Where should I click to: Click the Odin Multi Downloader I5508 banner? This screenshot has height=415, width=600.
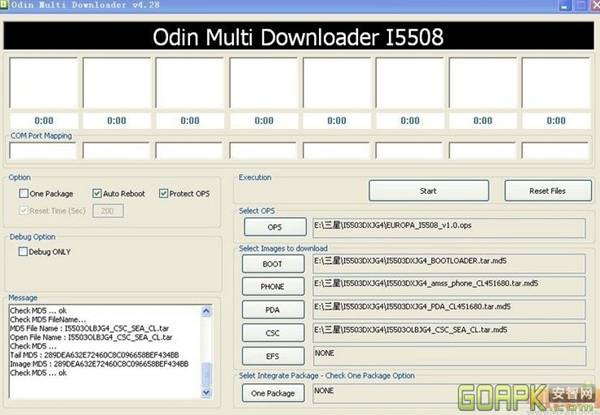(x=298, y=36)
